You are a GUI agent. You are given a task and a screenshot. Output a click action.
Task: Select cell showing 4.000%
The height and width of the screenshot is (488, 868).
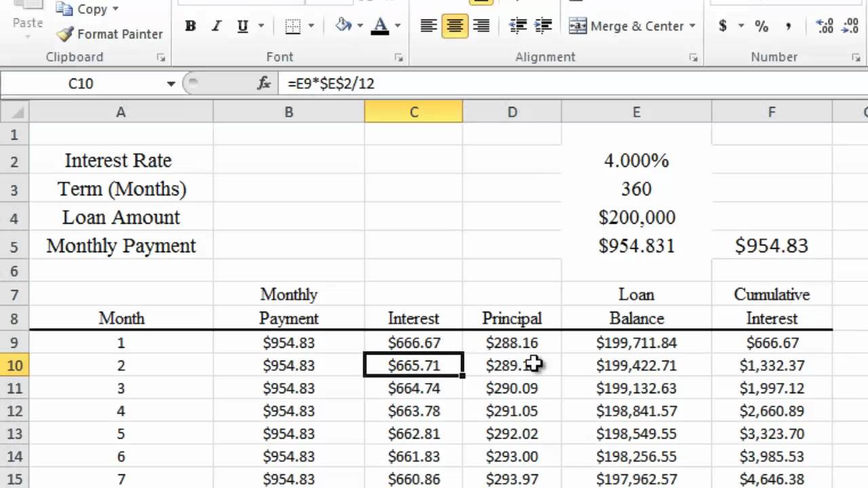click(636, 161)
